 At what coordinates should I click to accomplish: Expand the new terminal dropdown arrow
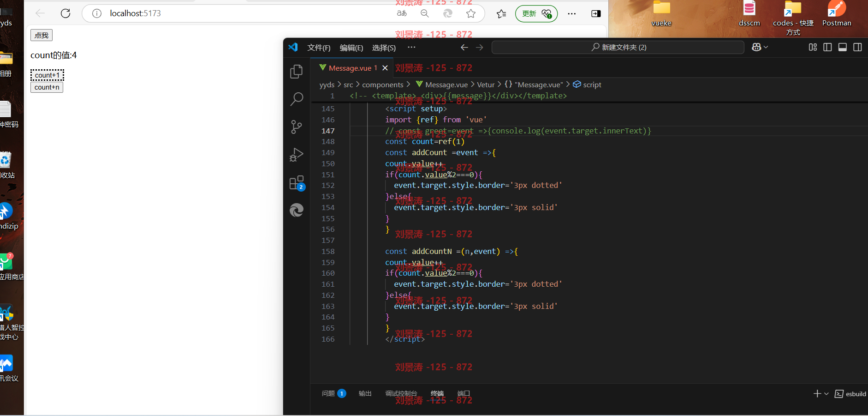point(826,394)
